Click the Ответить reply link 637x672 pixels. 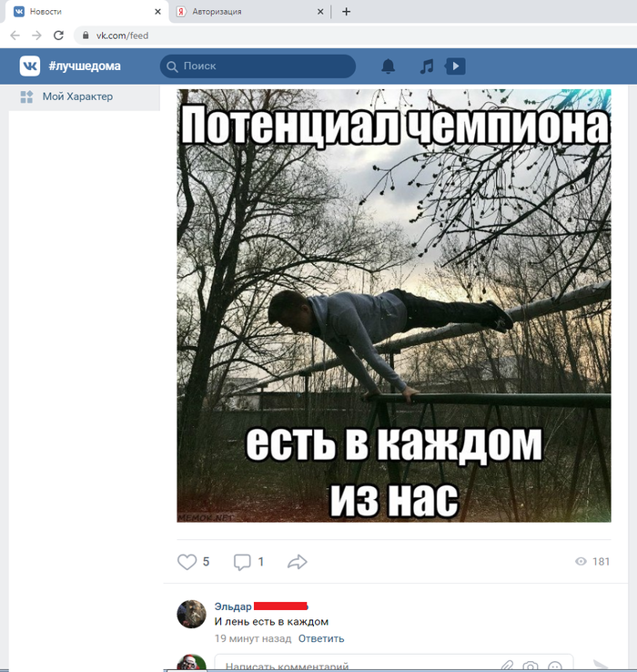tap(321, 638)
